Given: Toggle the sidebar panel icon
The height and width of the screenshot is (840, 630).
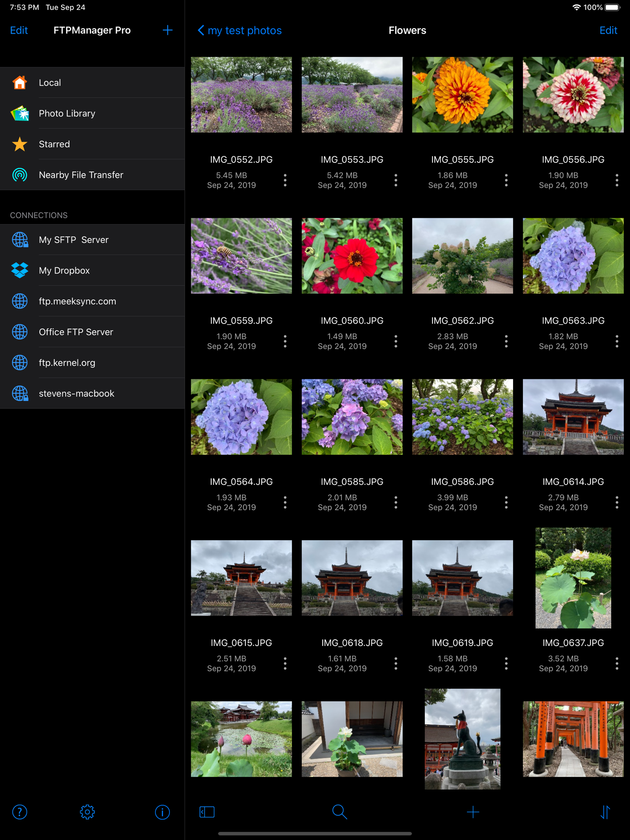Looking at the screenshot, I should (207, 812).
